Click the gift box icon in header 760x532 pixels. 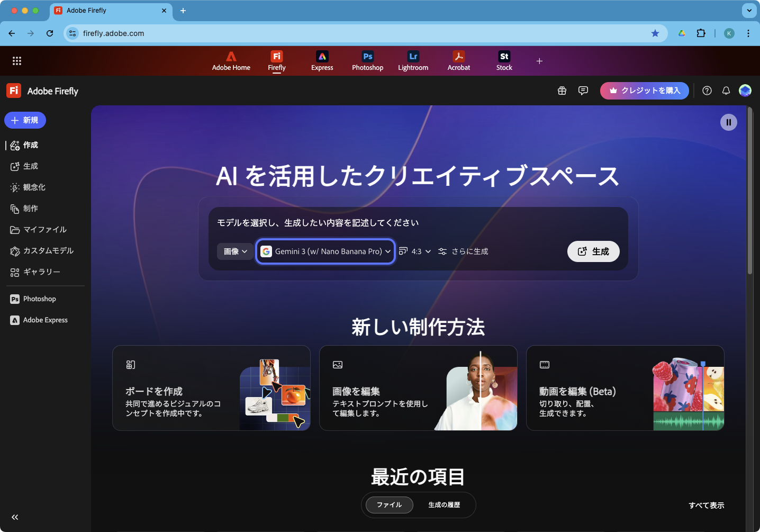(562, 91)
